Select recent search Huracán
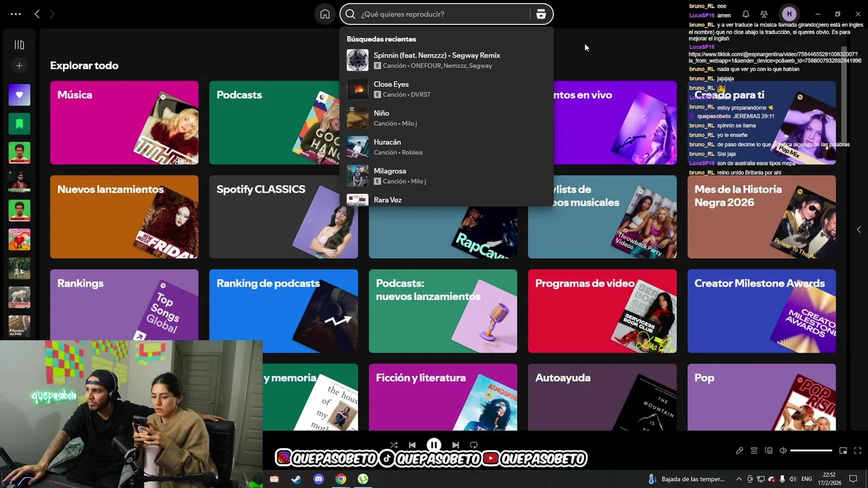The height and width of the screenshot is (488, 868). point(446,147)
